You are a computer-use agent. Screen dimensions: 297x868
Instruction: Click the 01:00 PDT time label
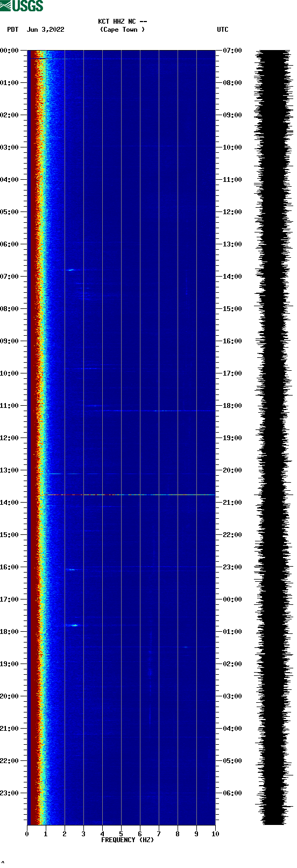coord(10,83)
